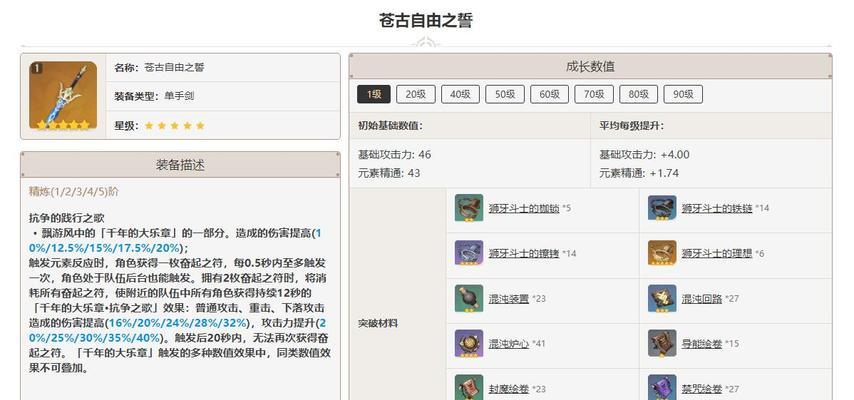Click the 精炼(1/2/3/4/5)阶 text
The width and height of the screenshot is (854, 400).
pos(74,192)
